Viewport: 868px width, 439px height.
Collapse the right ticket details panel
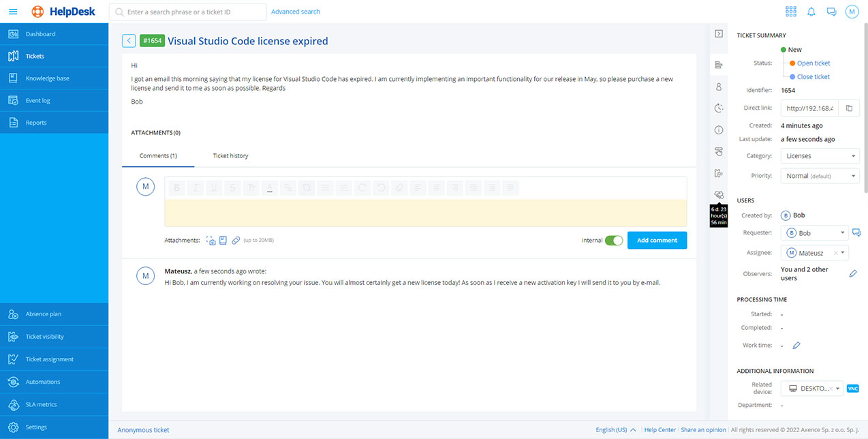[719, 33]
